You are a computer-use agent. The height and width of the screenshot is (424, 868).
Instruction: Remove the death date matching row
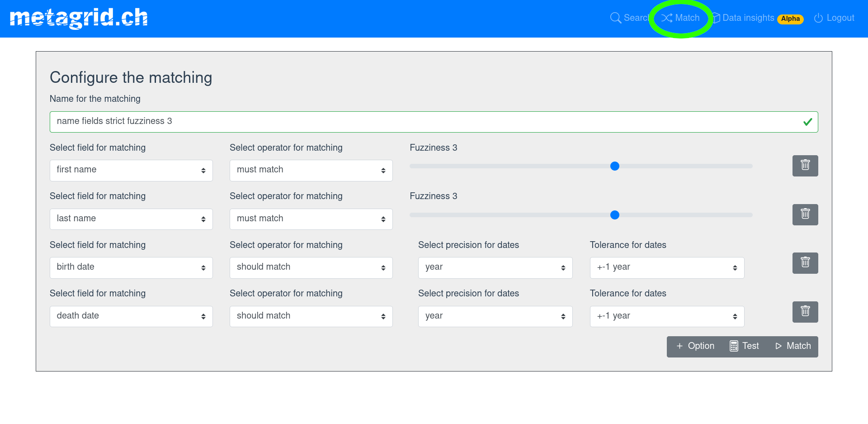point(805,312)
